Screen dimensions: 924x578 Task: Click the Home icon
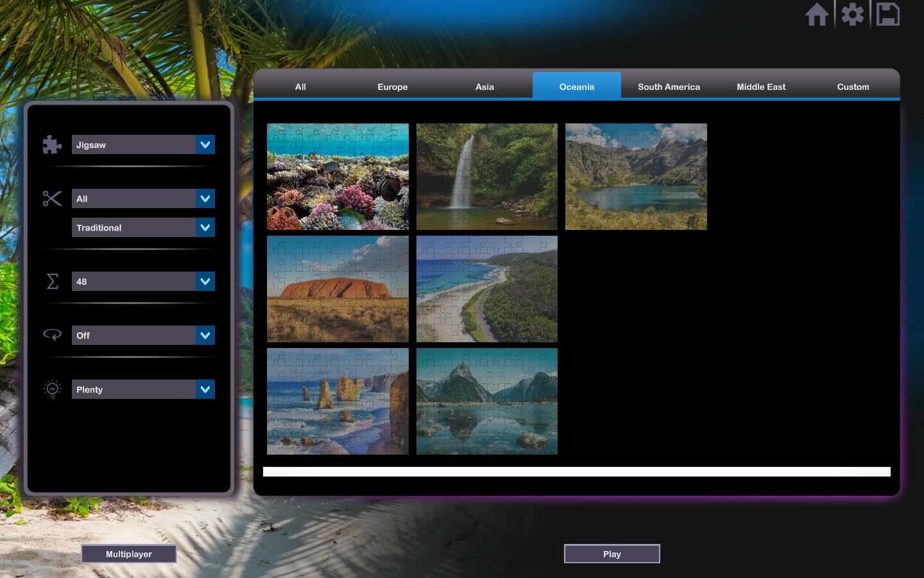click(x=817, y=14)
